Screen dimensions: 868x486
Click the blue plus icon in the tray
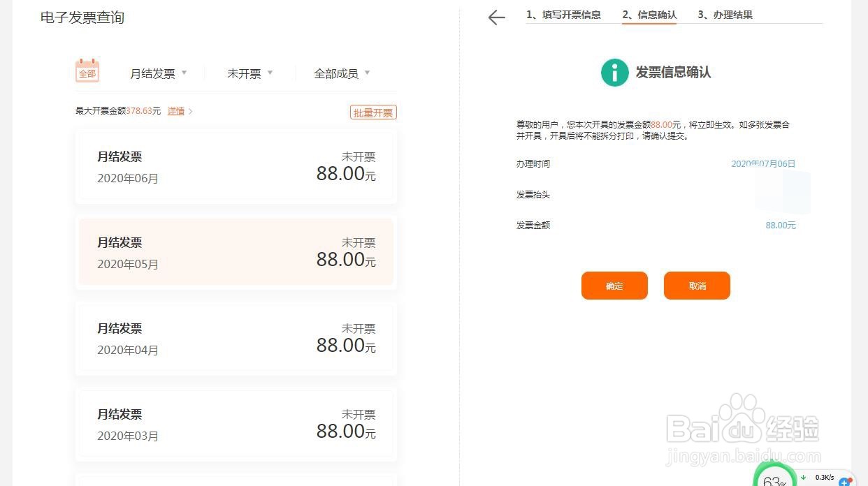coord(844,482)
